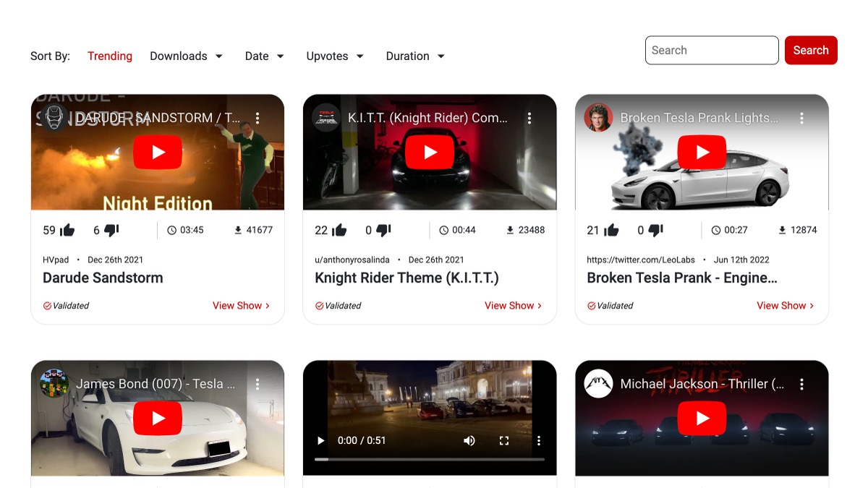The image size is (868, 488).
Task: Upvote the Knight Rider Theme show
Action: tap(339, 230)
